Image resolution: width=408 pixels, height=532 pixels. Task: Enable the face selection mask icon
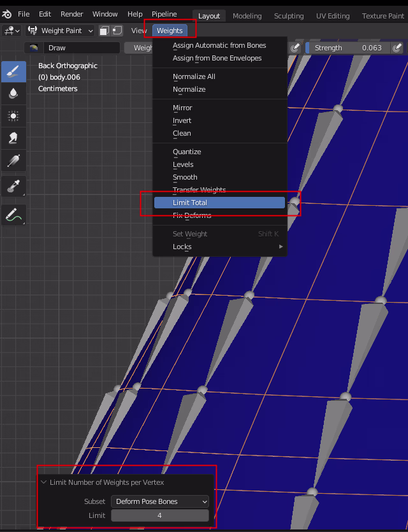pyautogui.click(x=104, y=31)
